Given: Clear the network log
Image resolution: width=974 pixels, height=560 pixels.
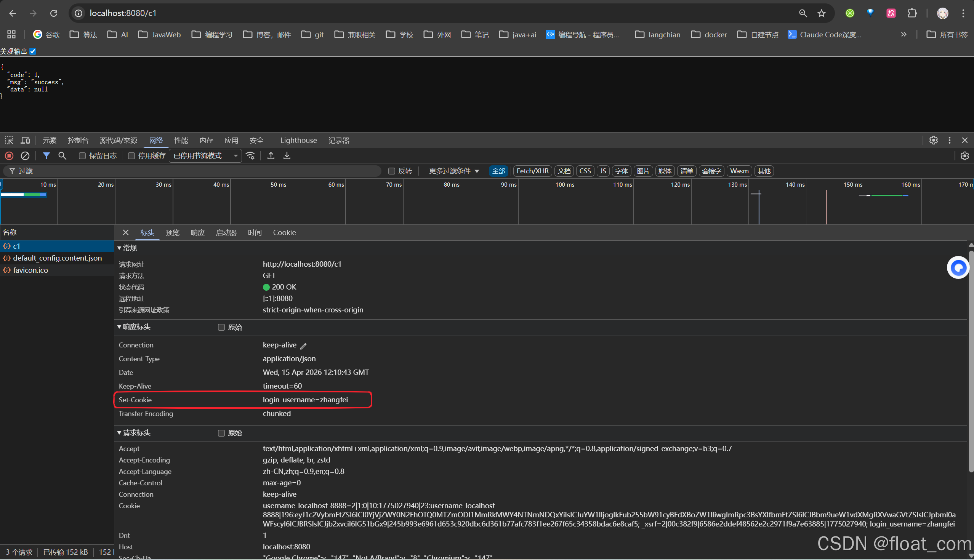Looking at the screenshot, I should pos(25,156).
